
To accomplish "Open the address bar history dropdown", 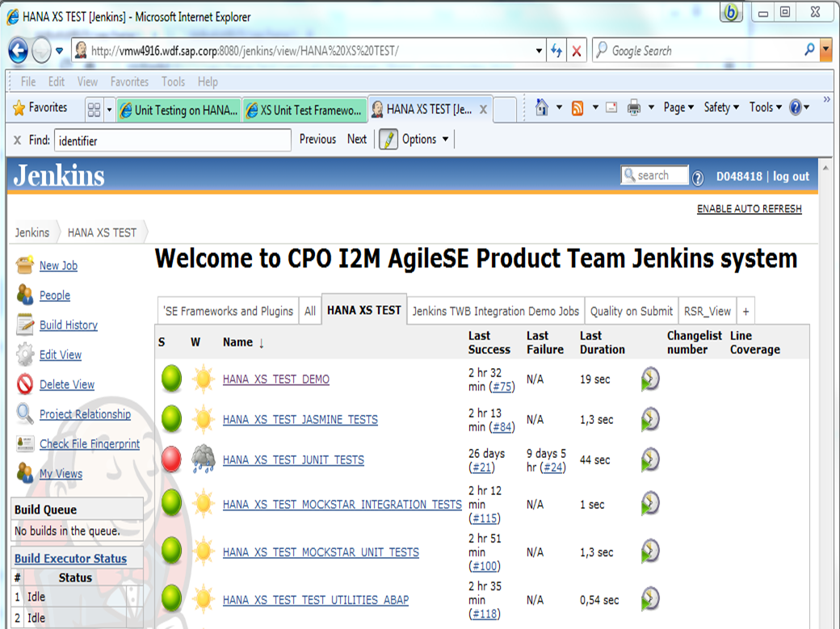I will pyautogui.click(x=538, y=49).
